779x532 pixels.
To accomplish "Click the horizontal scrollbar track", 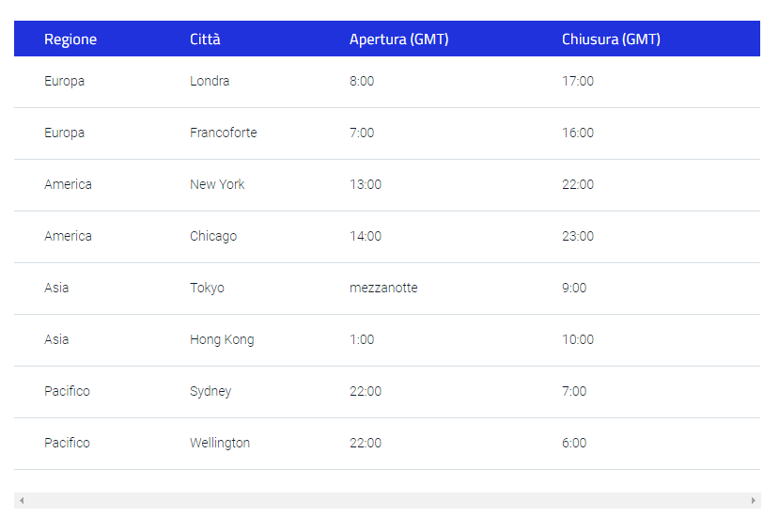I will pos(387,500).
